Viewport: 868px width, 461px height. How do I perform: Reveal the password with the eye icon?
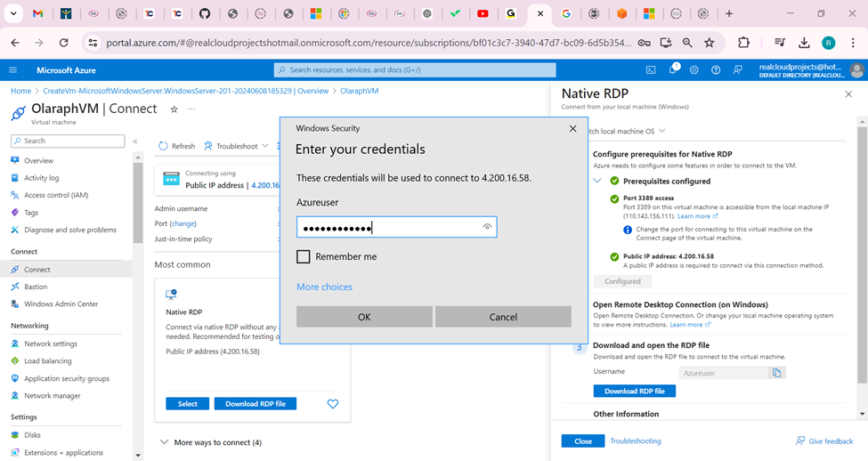tap(487, 227)
